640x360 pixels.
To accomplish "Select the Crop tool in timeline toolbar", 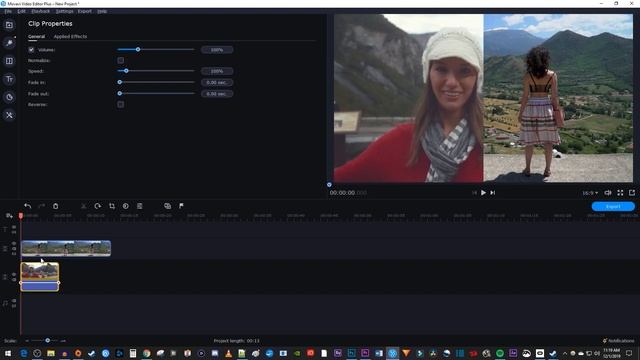I will pyautogui.click(x=112, y=206).
